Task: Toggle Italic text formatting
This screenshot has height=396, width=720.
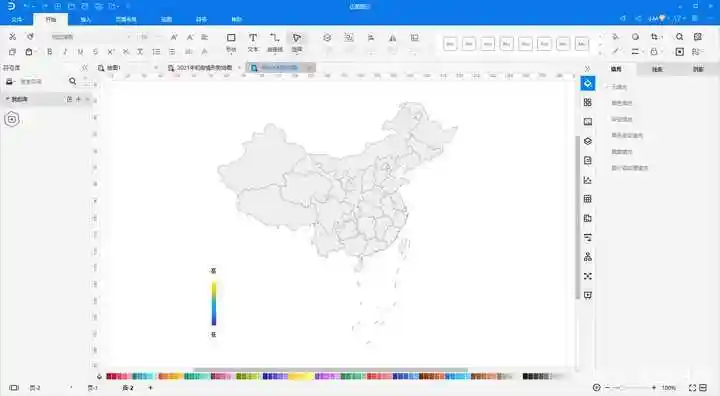Action: point(65,52)
